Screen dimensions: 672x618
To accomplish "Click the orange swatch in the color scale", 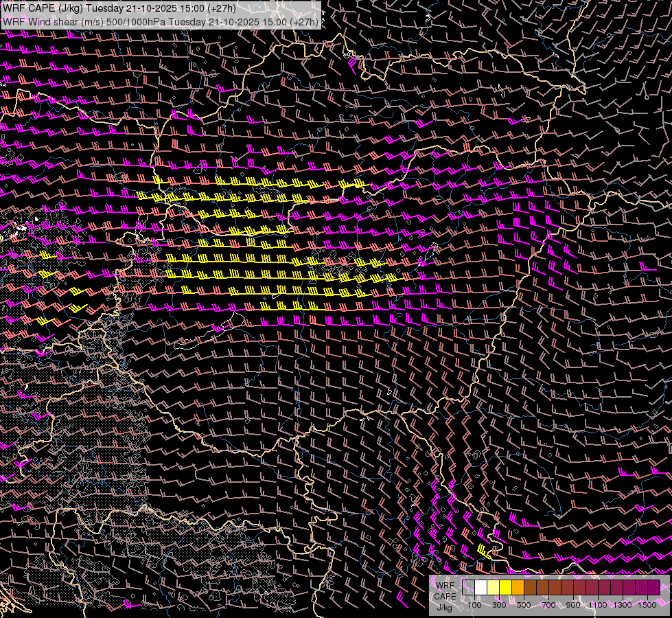I will click(x=518, y=587).
